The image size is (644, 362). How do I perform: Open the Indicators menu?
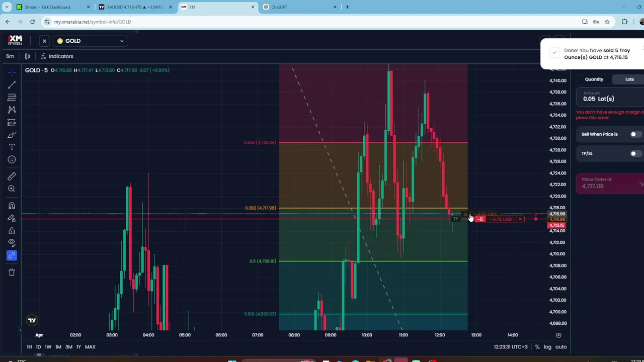coord(57,56)
